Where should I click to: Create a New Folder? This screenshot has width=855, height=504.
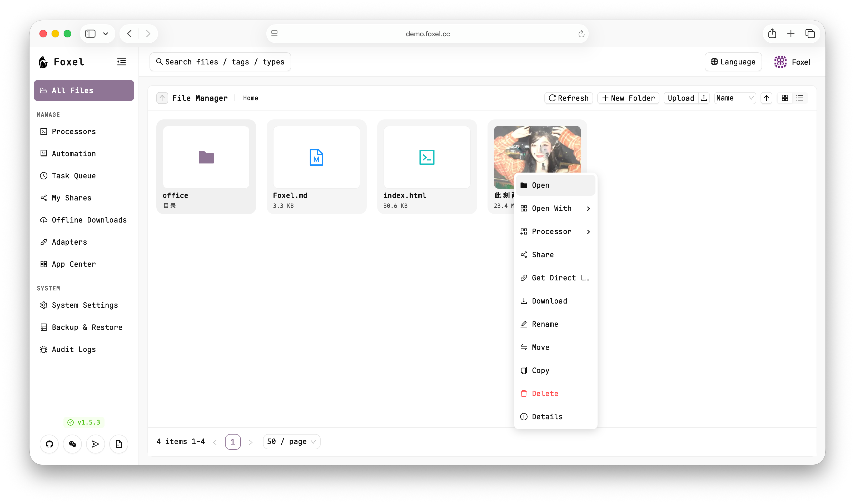coord(628,98)
